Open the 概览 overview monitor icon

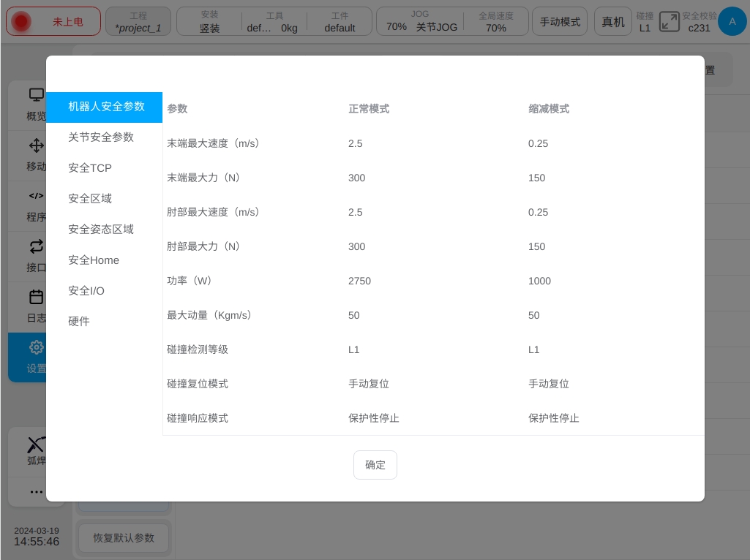coord(36,95)
